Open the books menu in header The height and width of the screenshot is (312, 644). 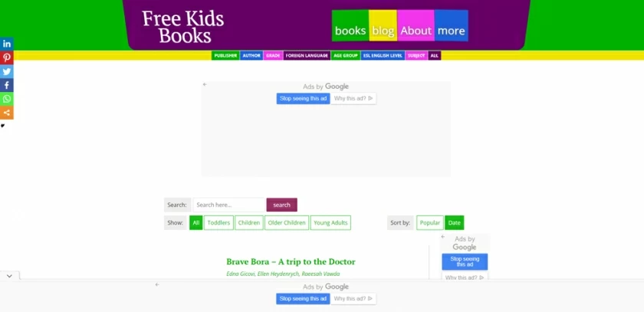350,31
